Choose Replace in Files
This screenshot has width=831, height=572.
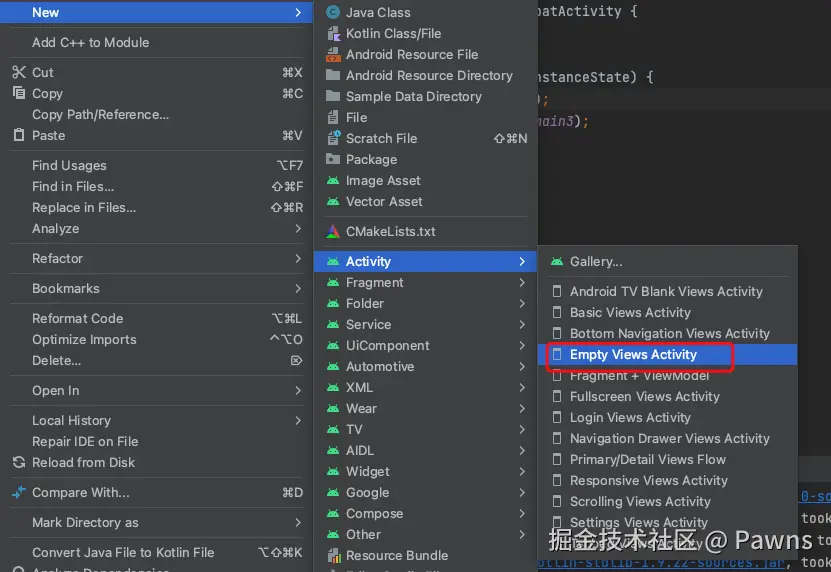(x=156, y=208)
